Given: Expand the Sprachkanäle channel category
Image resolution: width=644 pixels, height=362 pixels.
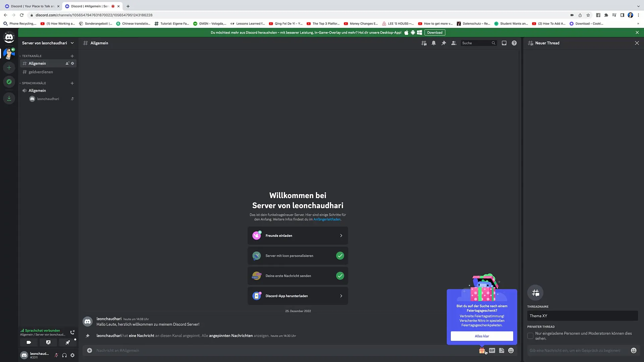Looking at the screenshot, I should click(x=34, y=83).
